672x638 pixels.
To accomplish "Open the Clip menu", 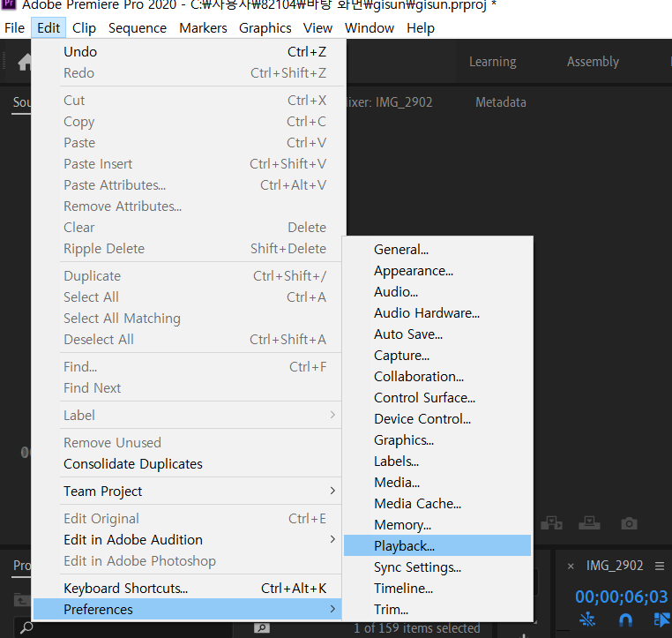I will tap(84, 28).
